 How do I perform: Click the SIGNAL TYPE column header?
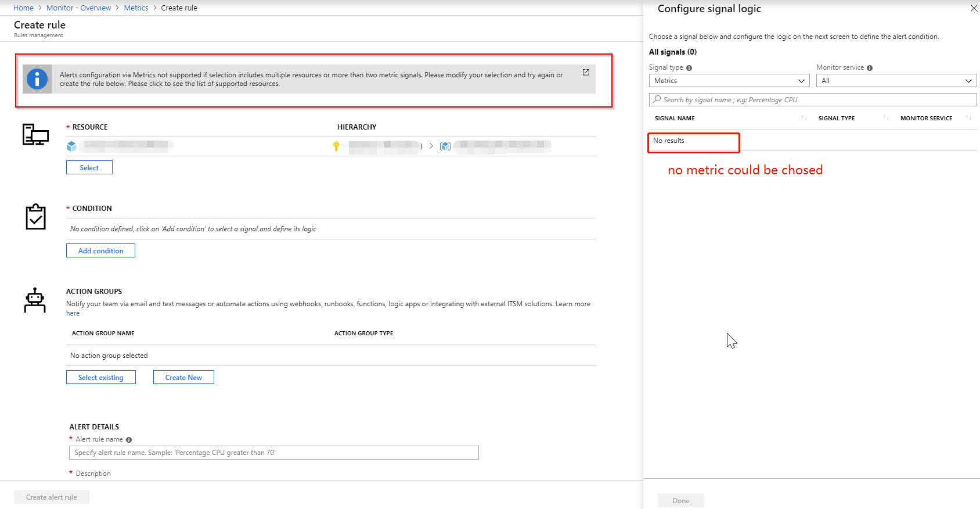point(837,119)
